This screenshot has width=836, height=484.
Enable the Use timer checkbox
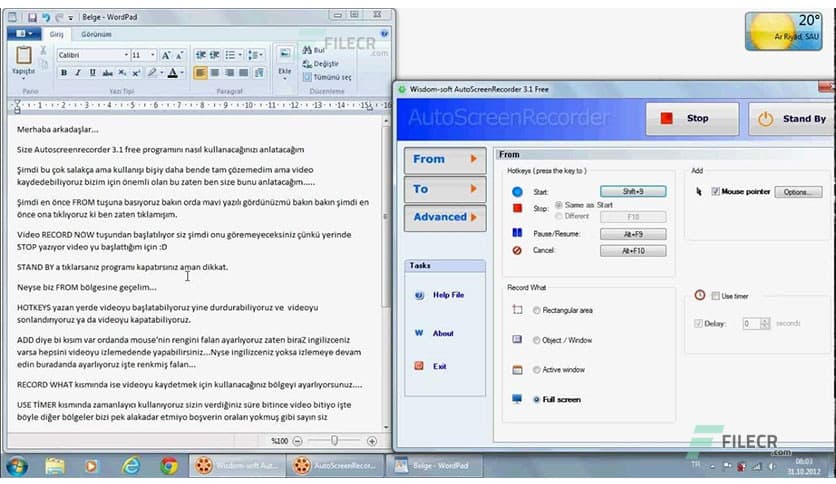click(716, 296)
